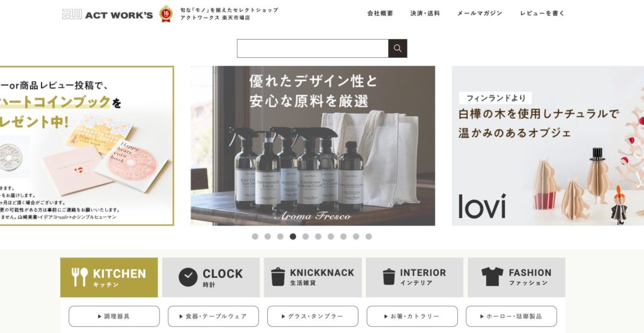Click the INTERIOR bin icon
This screenshot has width=644, height=333.
(x=389, y=277)
